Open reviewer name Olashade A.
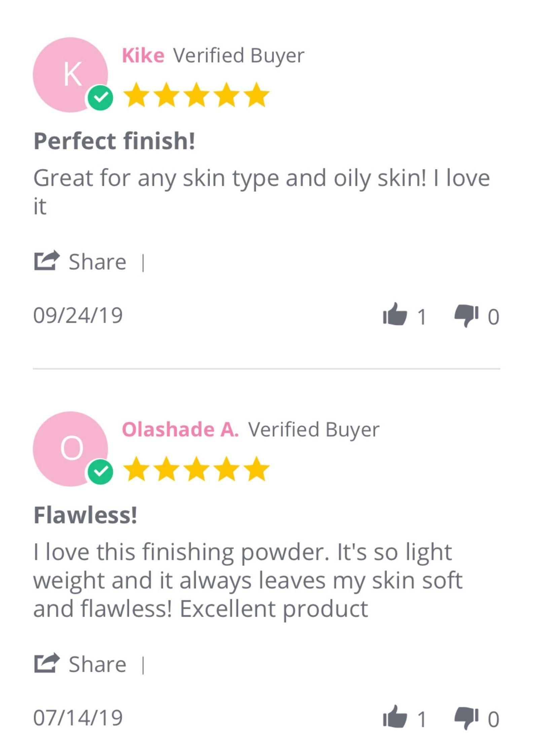This screenshot has width=534, height=756. pos(180,430)
